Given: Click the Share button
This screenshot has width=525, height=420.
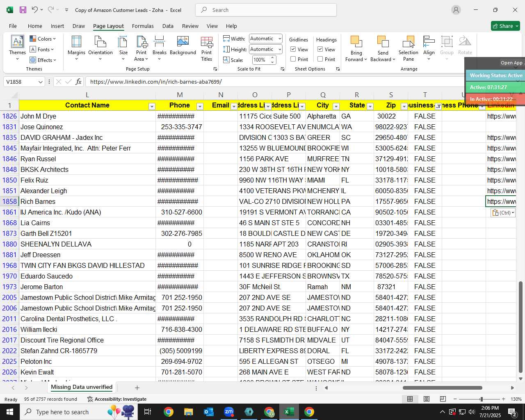Looking at the screenshot, I should [x=505, y=26].
